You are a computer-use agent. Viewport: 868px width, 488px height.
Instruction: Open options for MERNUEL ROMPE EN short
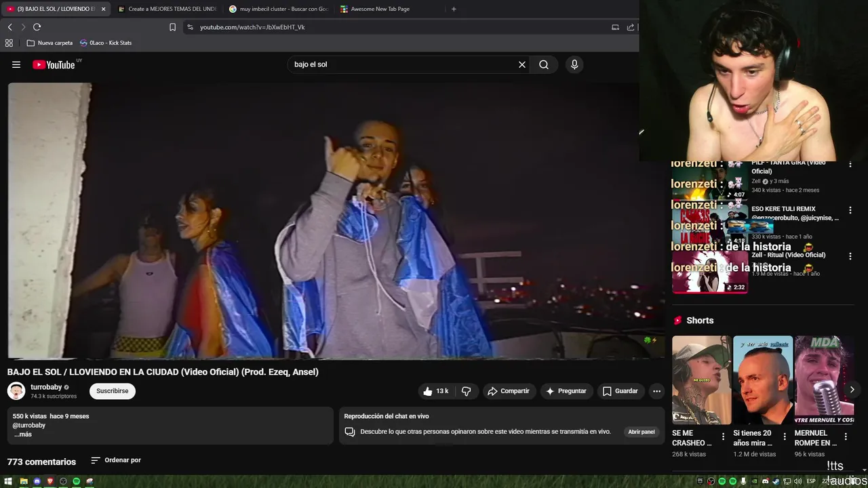tap(846, 437)
